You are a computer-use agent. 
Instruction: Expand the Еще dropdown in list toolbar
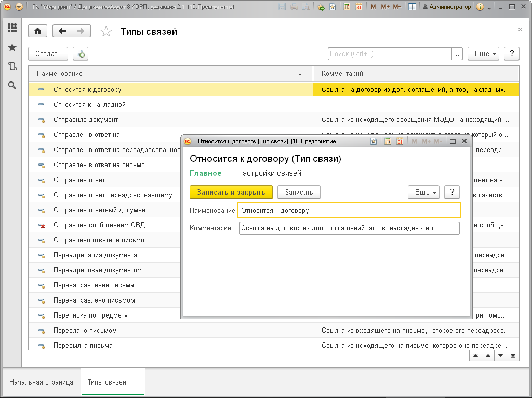coord(483,53)
